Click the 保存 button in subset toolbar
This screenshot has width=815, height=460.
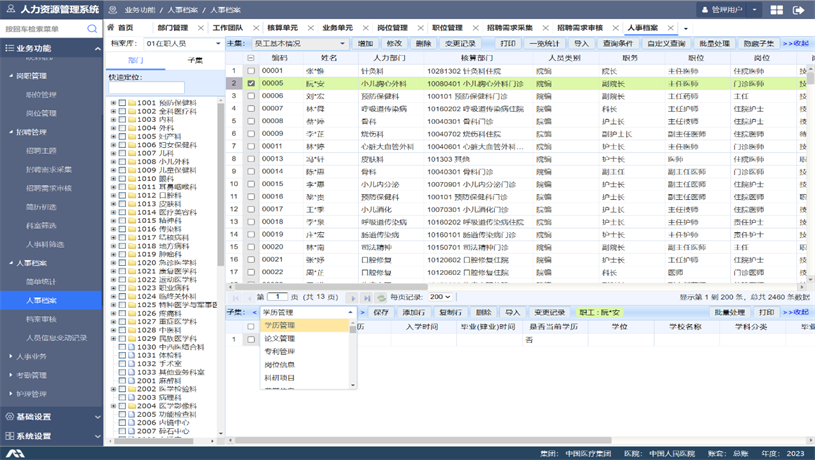[380, 312]
